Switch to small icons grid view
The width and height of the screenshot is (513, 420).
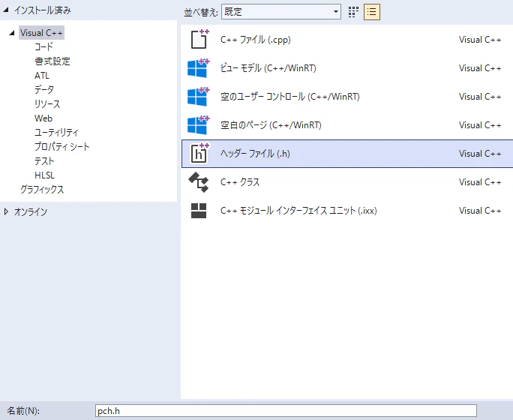tap(353, 12)
